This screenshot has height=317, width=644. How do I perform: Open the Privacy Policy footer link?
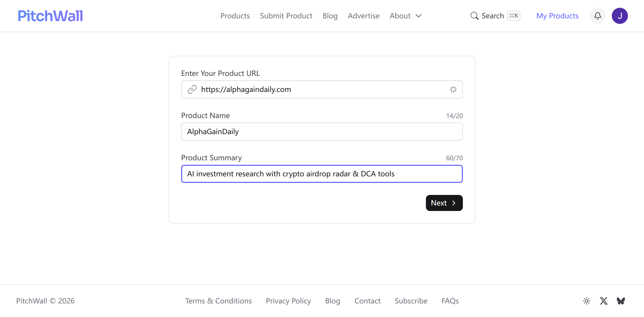pyautogui.click(x=288, y=301)
